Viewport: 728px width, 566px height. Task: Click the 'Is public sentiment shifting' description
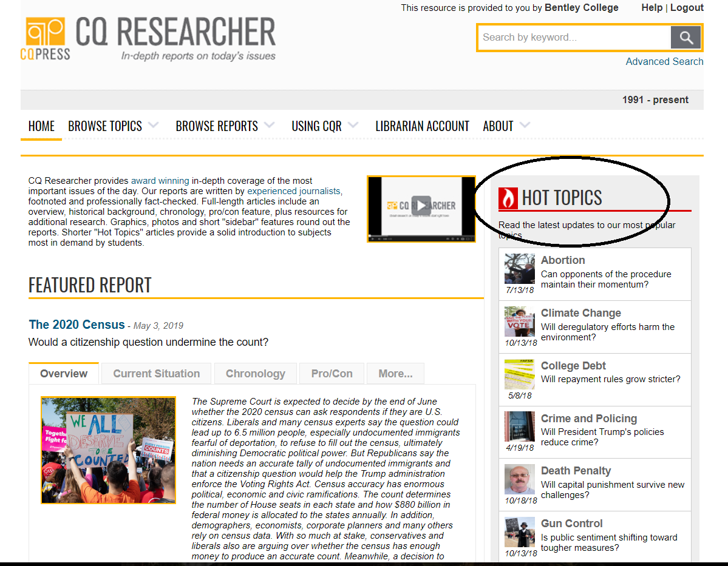[x=609, y=543]
